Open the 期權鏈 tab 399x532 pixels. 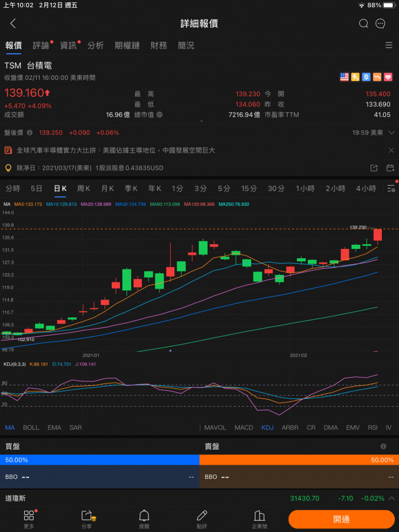[127, 46]
